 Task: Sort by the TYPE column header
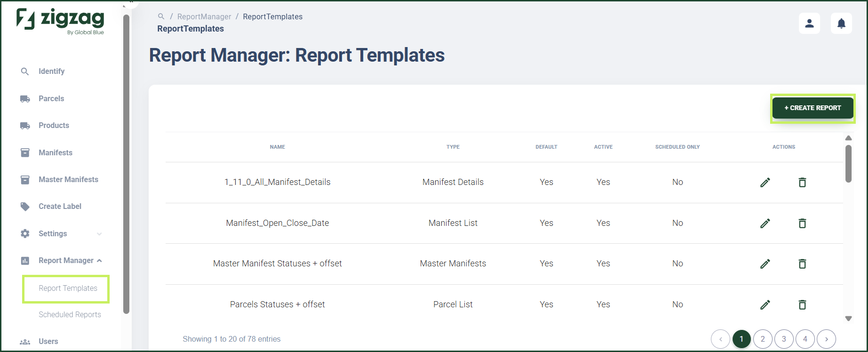[453, 147]
